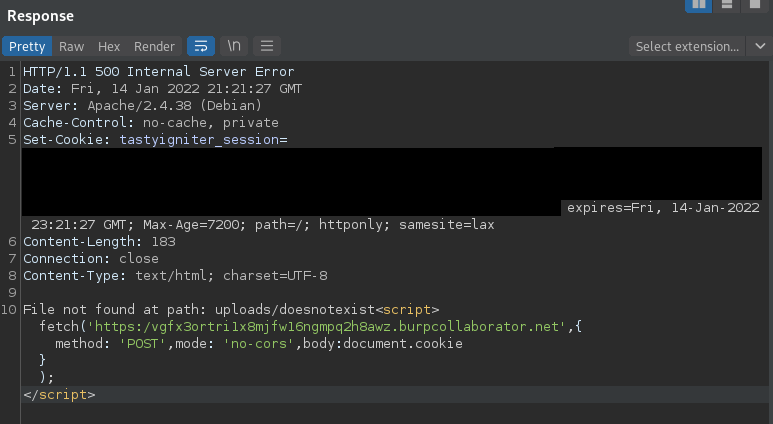Click the 'Max-Age=7200;' attribute text
Screen dimensions: 773x424
pos(194,225)
